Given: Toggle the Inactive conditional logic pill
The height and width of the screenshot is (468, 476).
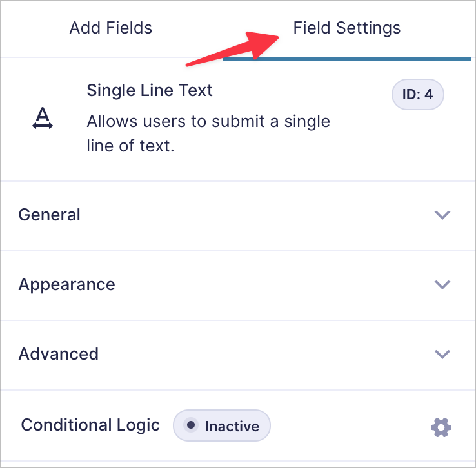Looking at the screenshot, I should tap(222, 425).
